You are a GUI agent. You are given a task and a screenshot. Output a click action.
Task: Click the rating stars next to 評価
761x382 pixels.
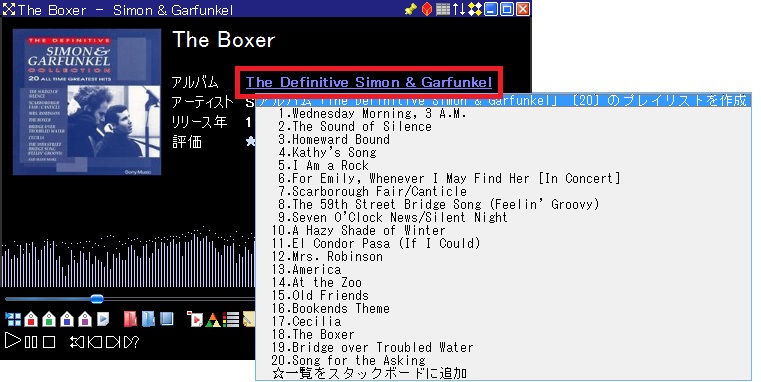click(250, 141)
